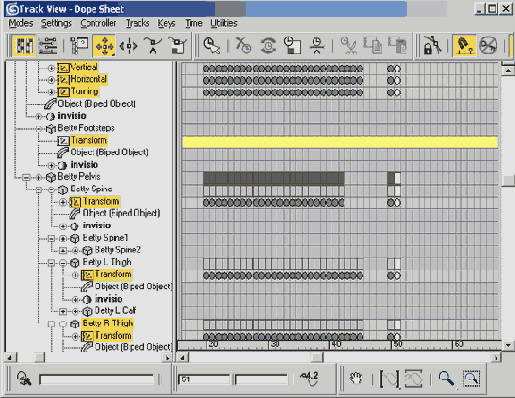Click the Scale Time icon
The height and width of the screenshot is (398, 515).
292,45
